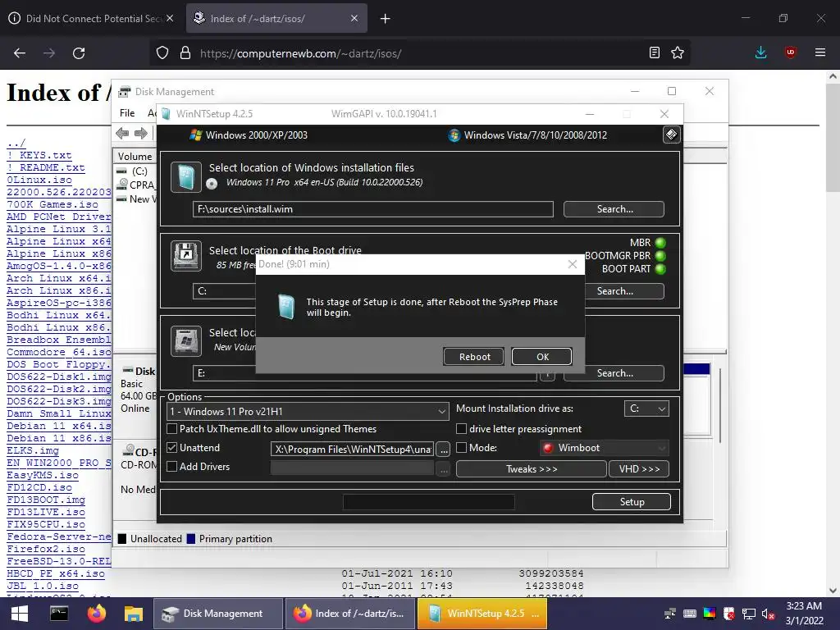The height and width of the screenshot is (630, 840).
Task: Open Firefox downloads panel
Action: (760, 52)
